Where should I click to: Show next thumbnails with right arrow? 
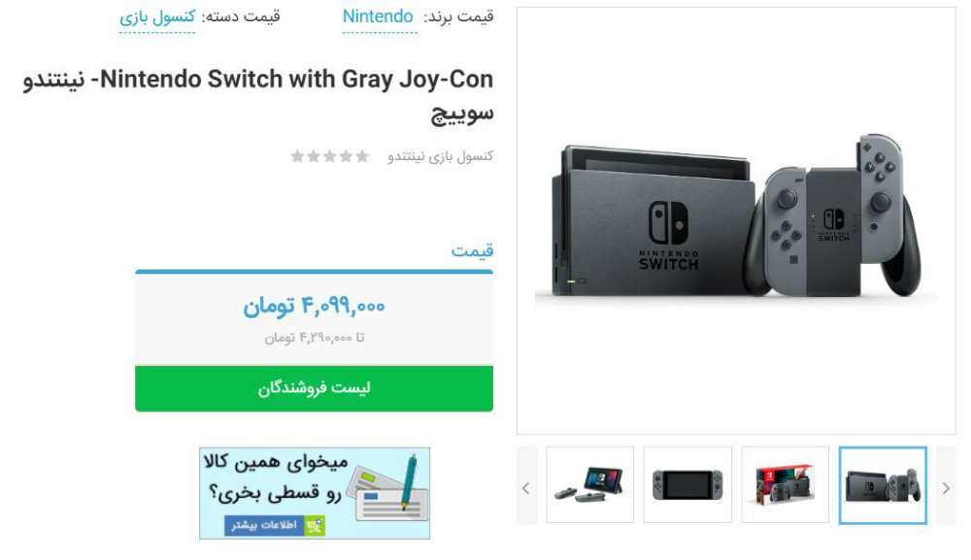(x=946, y=488)
